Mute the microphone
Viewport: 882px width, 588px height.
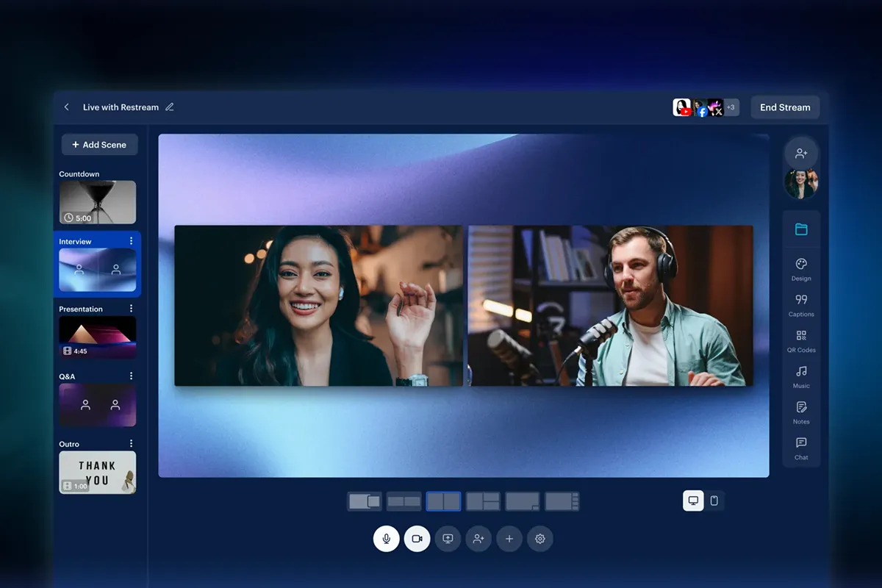click(x=386, y=539)
